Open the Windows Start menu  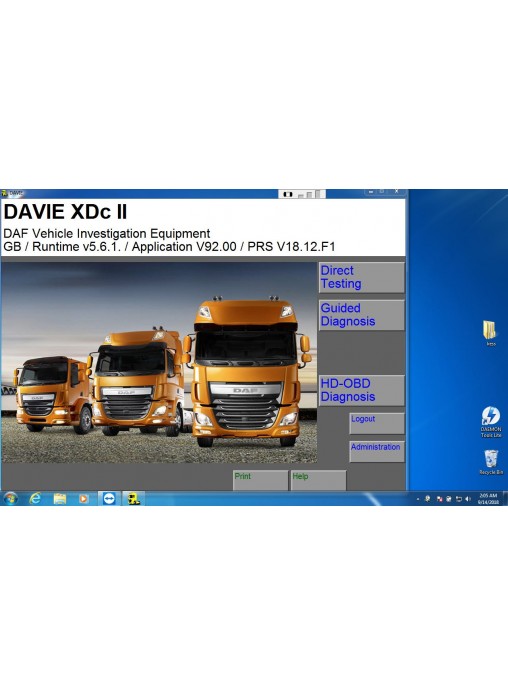point(10,498)
